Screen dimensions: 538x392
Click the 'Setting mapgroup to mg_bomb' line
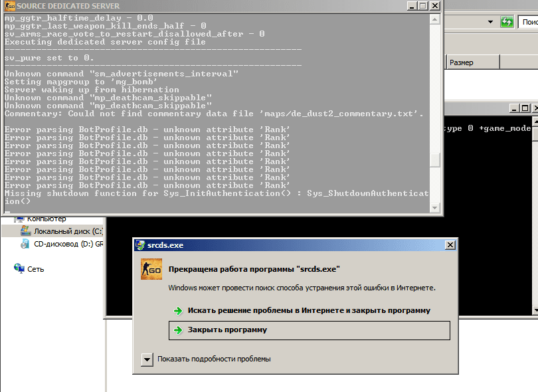coord(81,82)
